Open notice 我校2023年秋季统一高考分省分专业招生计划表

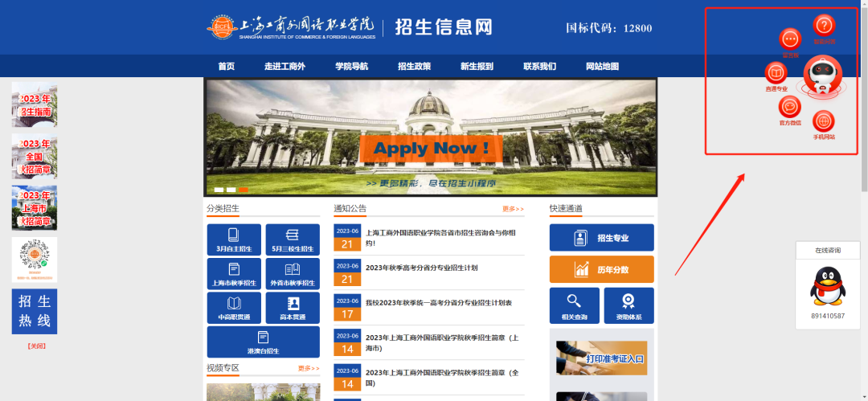tap(439, 303)
